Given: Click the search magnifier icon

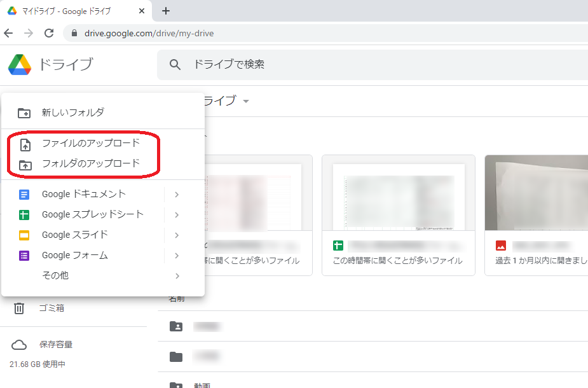Looking at the screenshot, I should (x=175, y=64).
